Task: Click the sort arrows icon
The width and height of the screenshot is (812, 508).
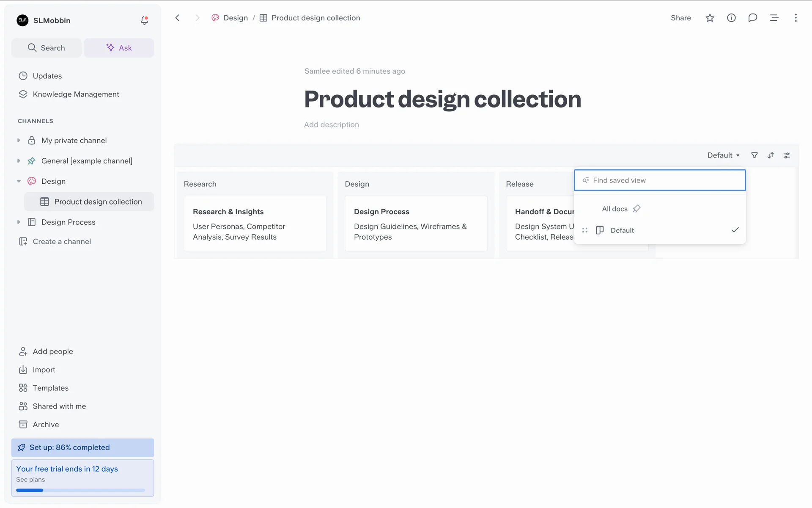Action: 771,155
